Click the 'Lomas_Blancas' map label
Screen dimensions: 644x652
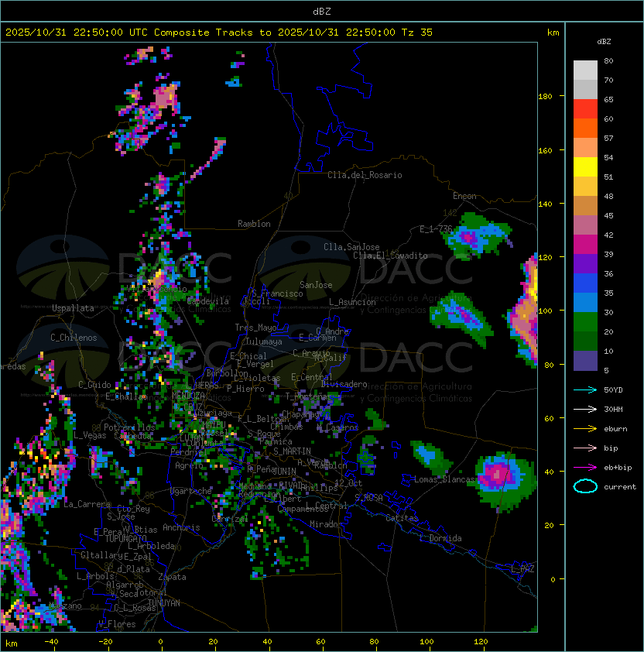click(444, 479)
